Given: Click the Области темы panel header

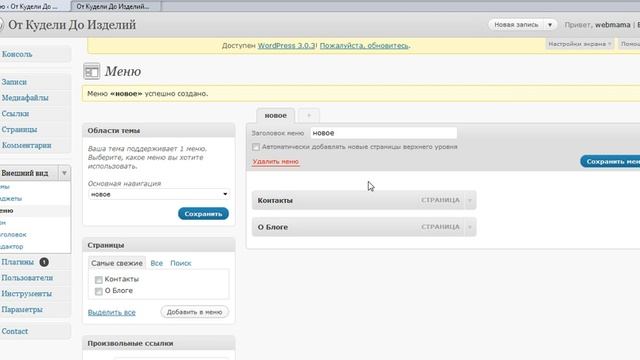Looking at the screenshot, I should pos(159,131).
